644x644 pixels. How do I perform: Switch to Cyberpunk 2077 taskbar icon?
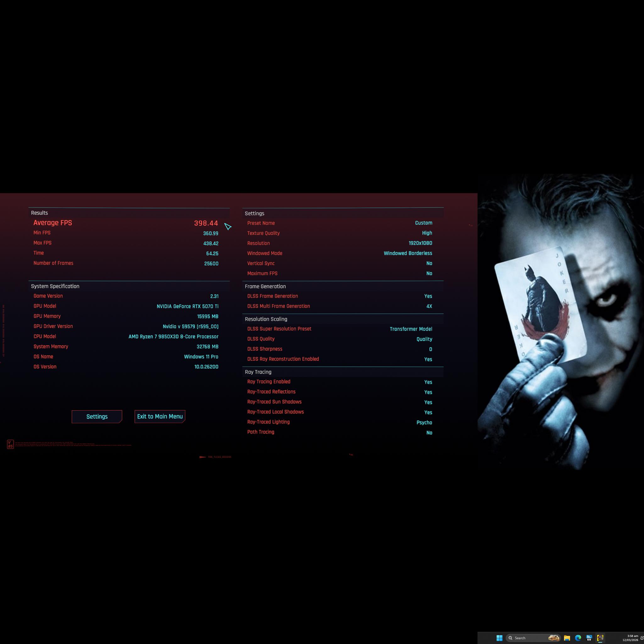(600, 638)
